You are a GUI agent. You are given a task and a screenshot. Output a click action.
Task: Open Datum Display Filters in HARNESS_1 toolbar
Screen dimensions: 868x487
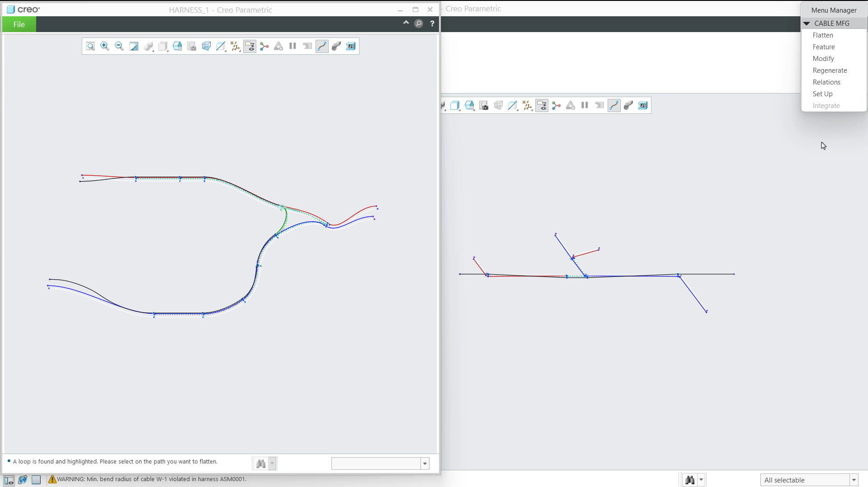(x=235, y=46)
